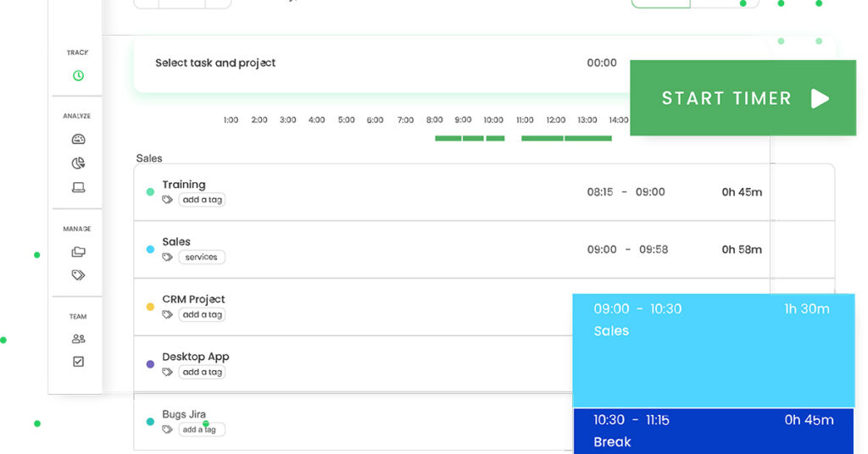Screen dimensions: 868x454
Task: Open the pie chart reports icon
Action: tap(78, 163)
